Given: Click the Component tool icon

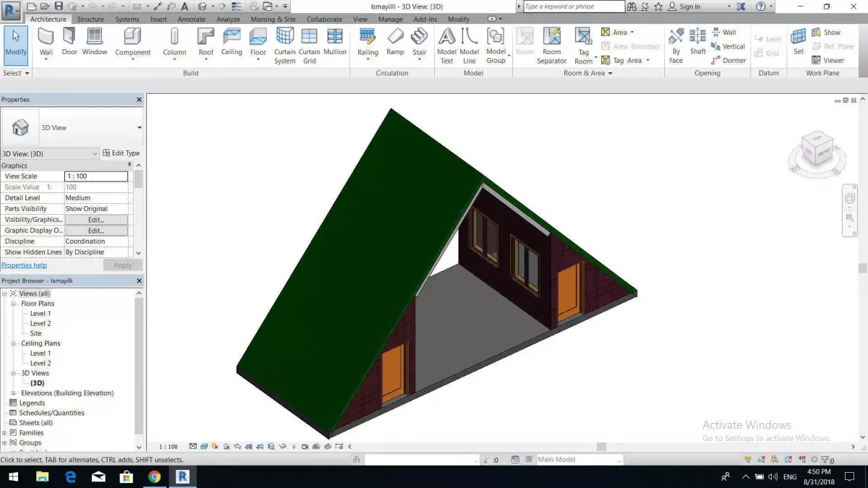Looking at the screenshot, I should click(x=132, y=37).
